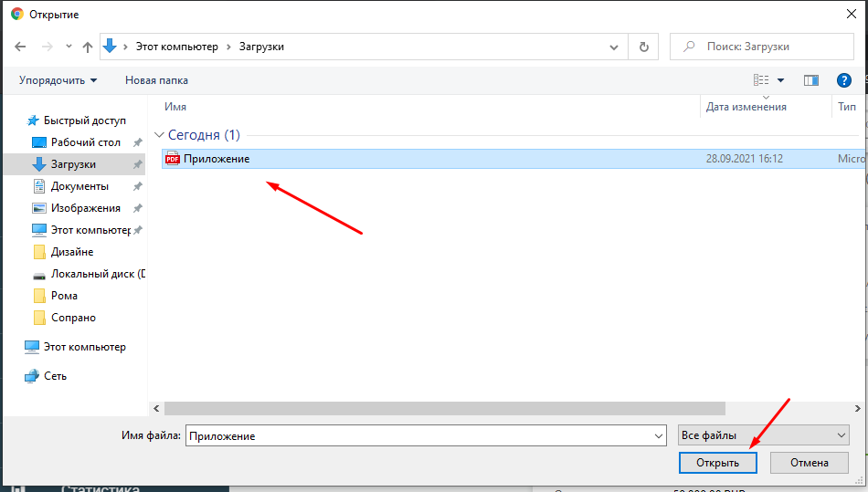Change view with the view icon

[761, 80]
